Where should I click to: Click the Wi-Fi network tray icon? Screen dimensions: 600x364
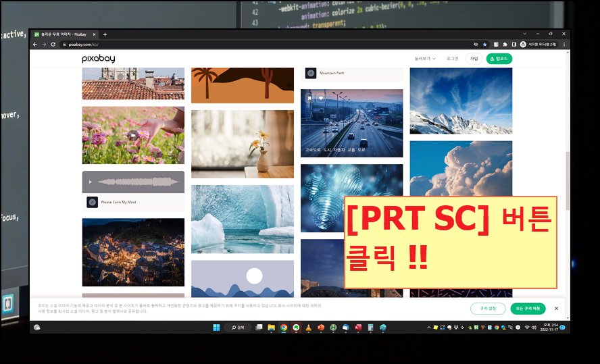(527, 328)
